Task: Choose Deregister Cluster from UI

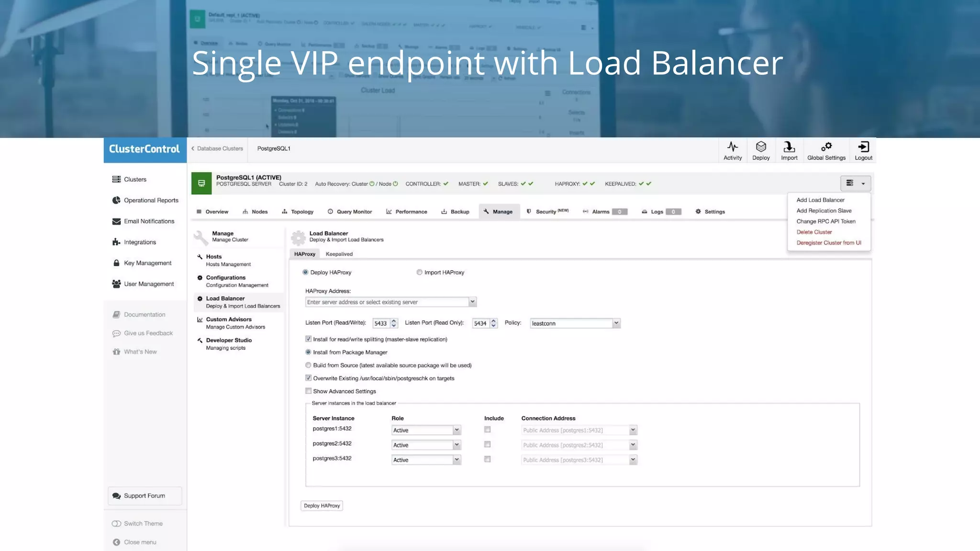Action: 829,242
